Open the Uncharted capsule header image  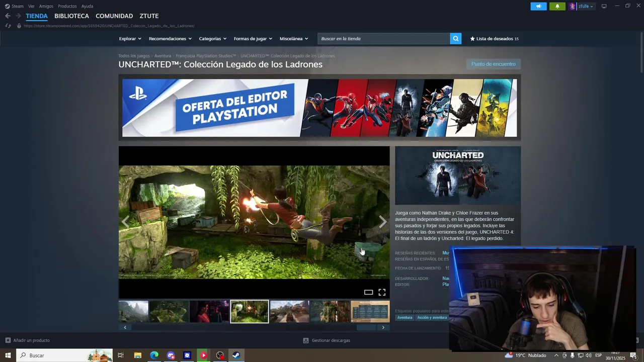tap(458, 175)
